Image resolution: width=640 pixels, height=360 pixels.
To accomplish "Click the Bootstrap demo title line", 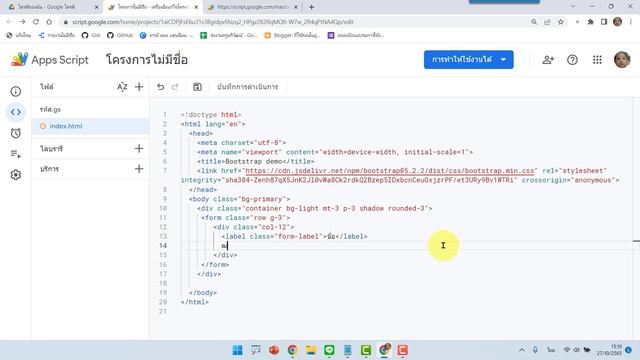I will click(x=256, y=161).
